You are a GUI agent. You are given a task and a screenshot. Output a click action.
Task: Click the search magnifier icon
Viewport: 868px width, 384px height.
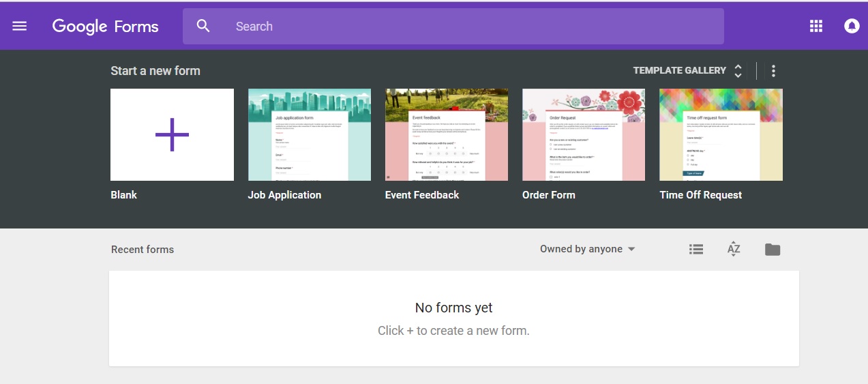203,26
